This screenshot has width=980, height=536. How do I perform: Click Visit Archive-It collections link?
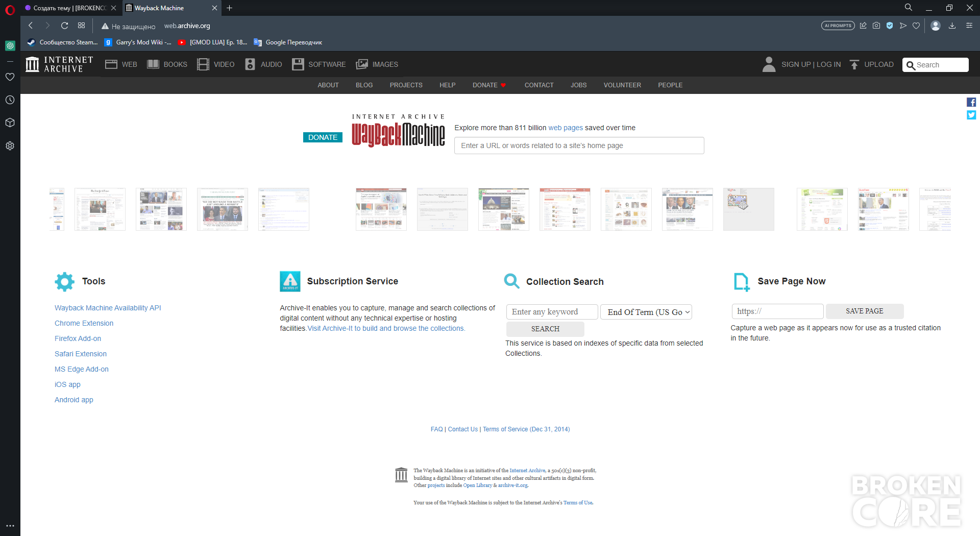tap(386, 328)
